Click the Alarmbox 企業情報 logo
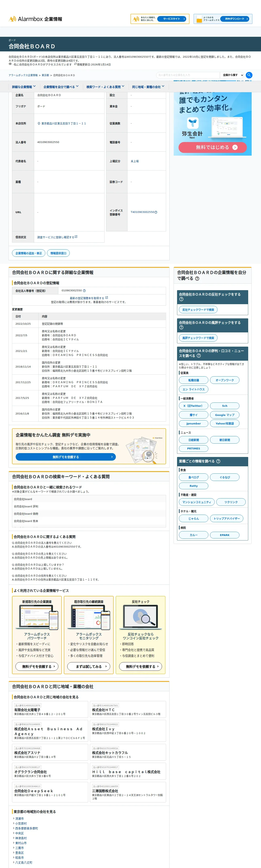 [x=35, y=19]
